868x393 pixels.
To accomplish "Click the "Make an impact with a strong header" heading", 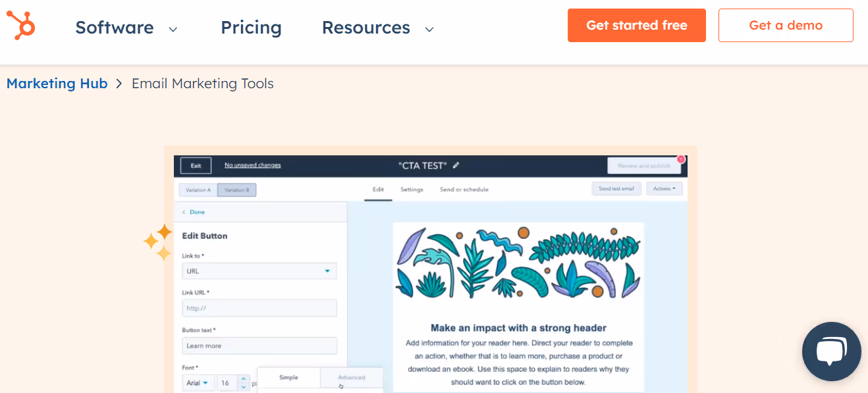I will pyautogui.click(x=518, y=328).
